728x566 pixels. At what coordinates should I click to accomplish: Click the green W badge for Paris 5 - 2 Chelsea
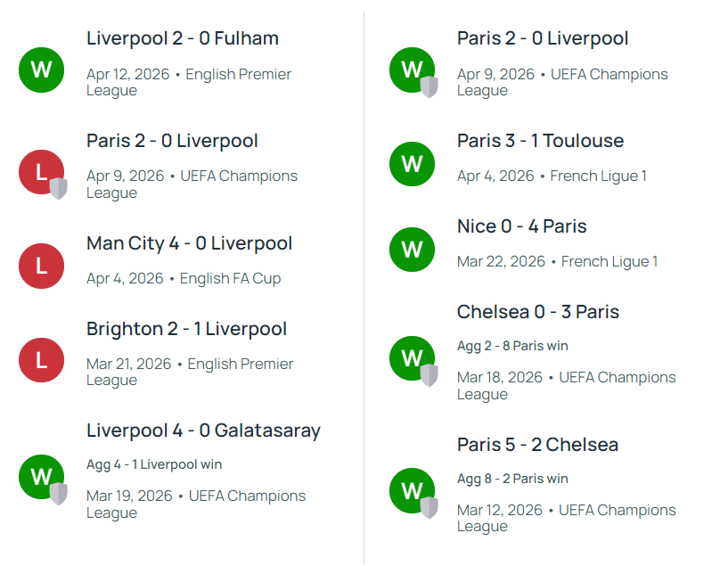click(412, 490)
